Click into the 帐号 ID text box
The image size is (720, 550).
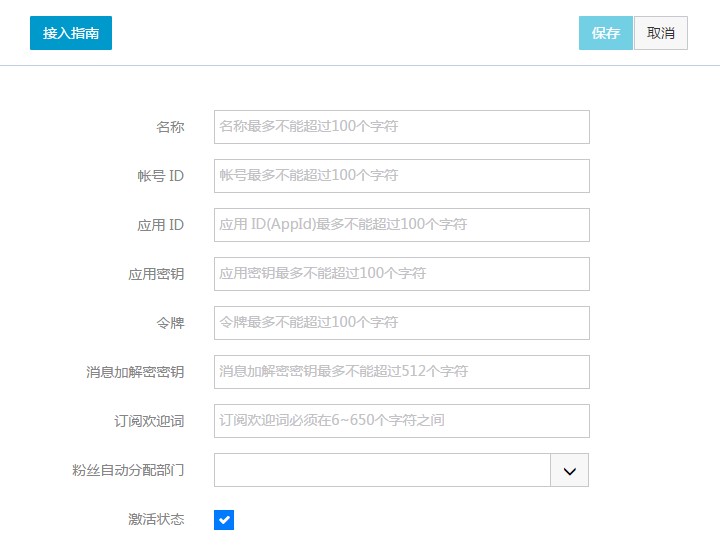click(401, 176)
